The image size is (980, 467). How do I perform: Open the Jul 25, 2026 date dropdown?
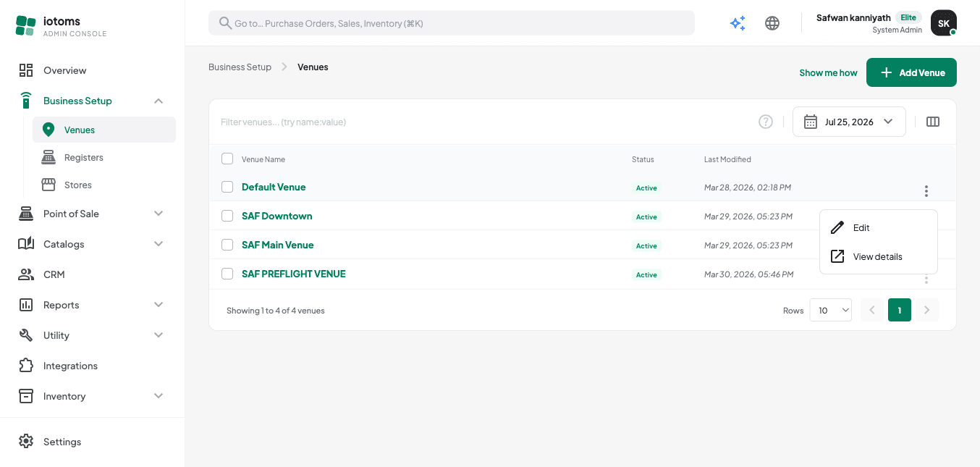[849, 122]
